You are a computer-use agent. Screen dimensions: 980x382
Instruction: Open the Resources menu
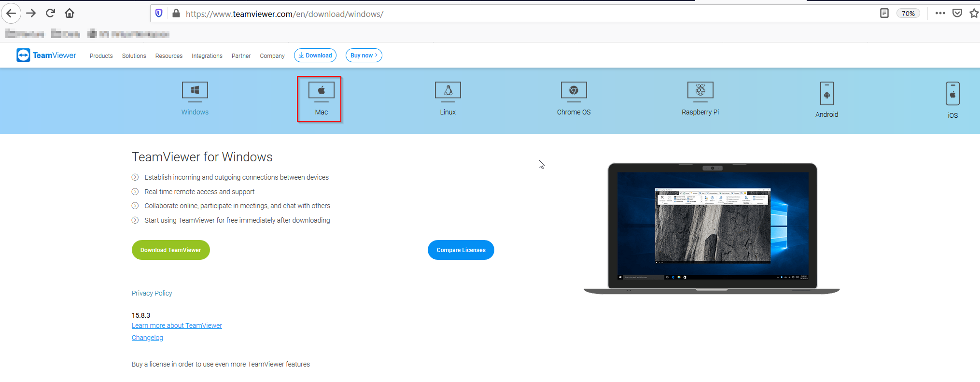pos(169,56)
